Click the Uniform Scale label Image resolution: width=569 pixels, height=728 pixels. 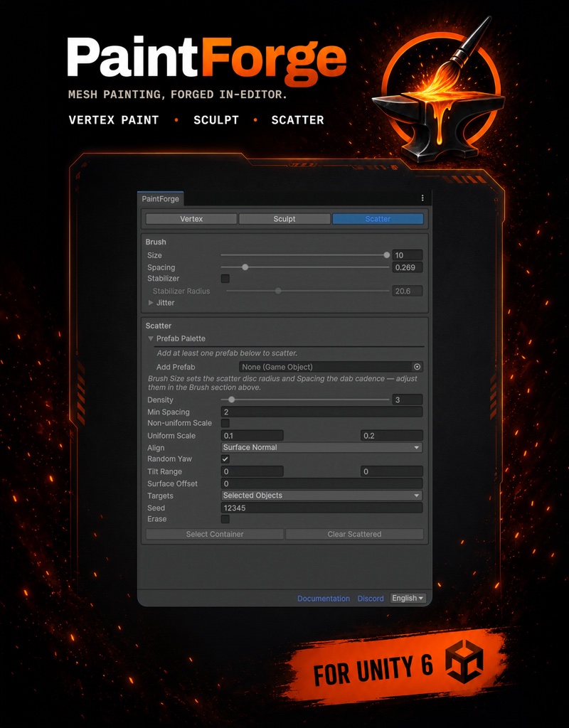coord(171,436)
